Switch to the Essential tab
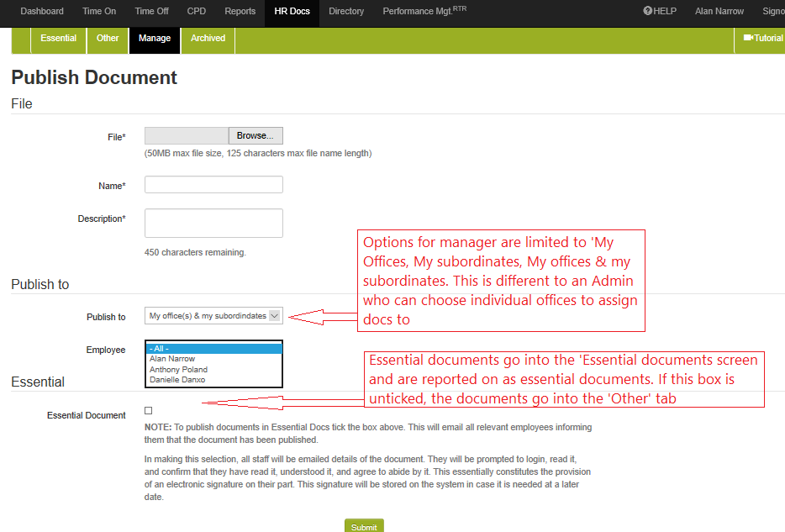Screen dimensions: 785x532 [58, 39]
